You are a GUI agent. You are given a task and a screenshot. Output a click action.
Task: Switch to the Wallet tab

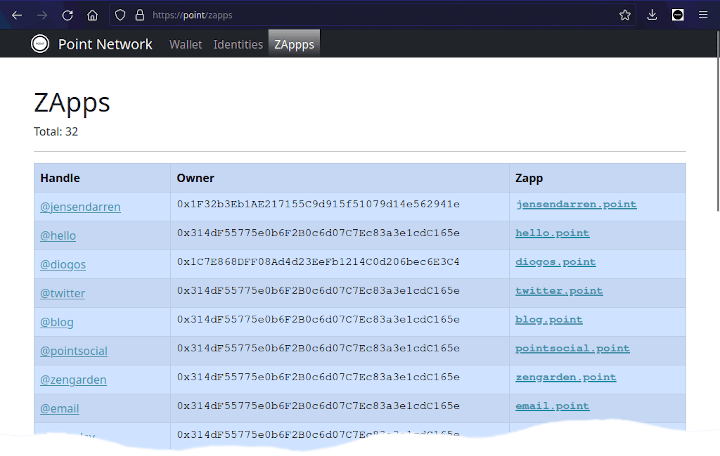coord(185,44)
